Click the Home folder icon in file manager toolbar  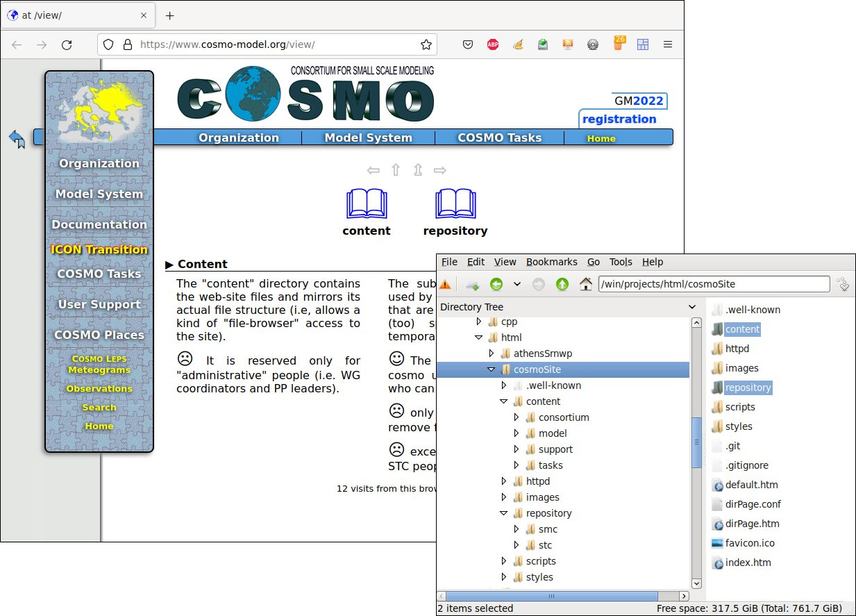(585, 284)
